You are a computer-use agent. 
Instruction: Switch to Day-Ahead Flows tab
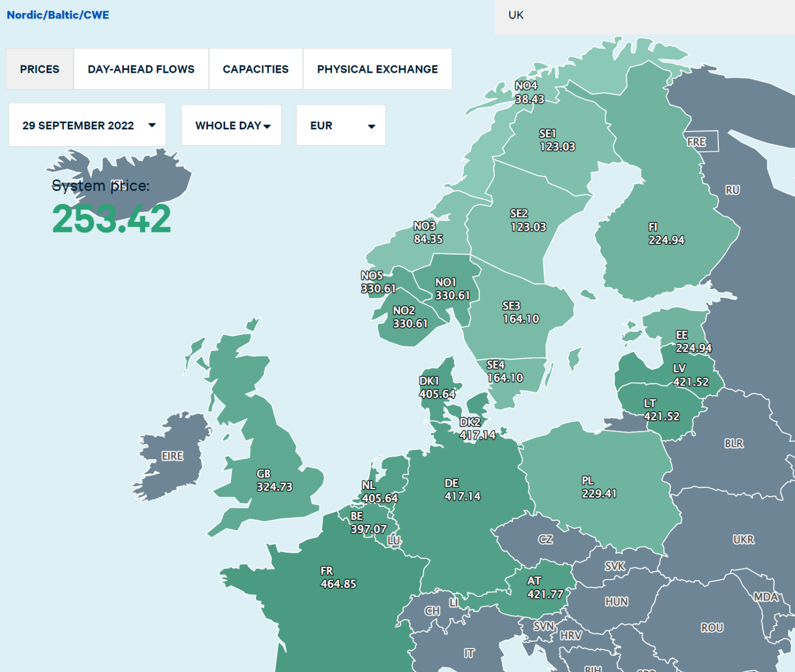click(x=141, y=69)
